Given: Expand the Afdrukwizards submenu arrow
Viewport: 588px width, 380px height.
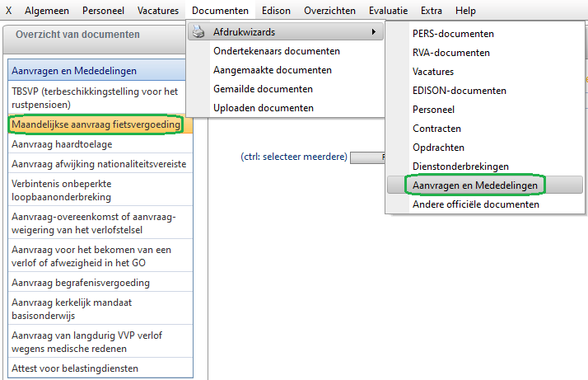Looking at the screenshot, I should 374,32.
